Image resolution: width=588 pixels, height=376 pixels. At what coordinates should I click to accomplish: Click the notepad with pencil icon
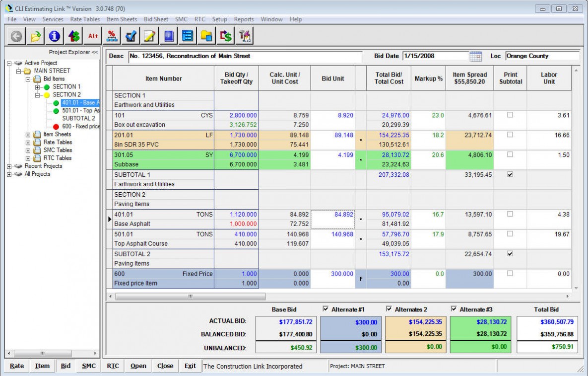pos(150,36)
